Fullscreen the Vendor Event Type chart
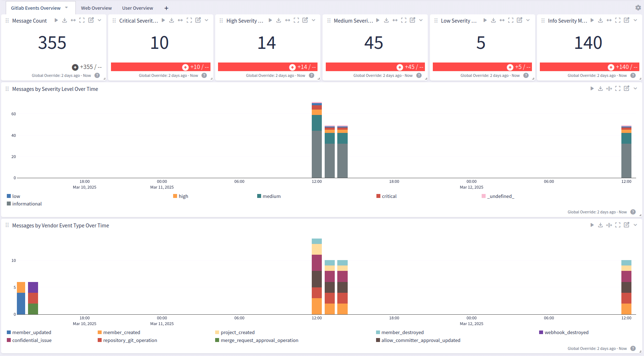Image resolution: width=644 pixels, height=356 pixels. pyautogui.click(x=618, y=225)
